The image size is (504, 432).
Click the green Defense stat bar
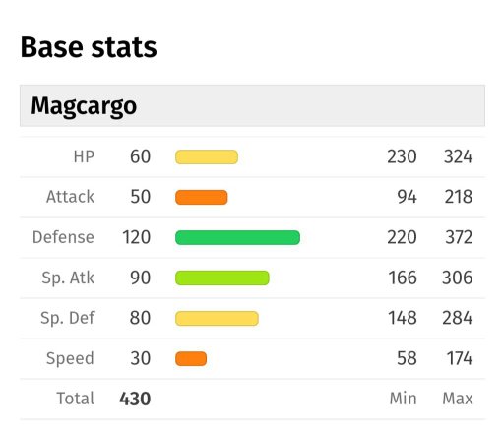[237, 237]
